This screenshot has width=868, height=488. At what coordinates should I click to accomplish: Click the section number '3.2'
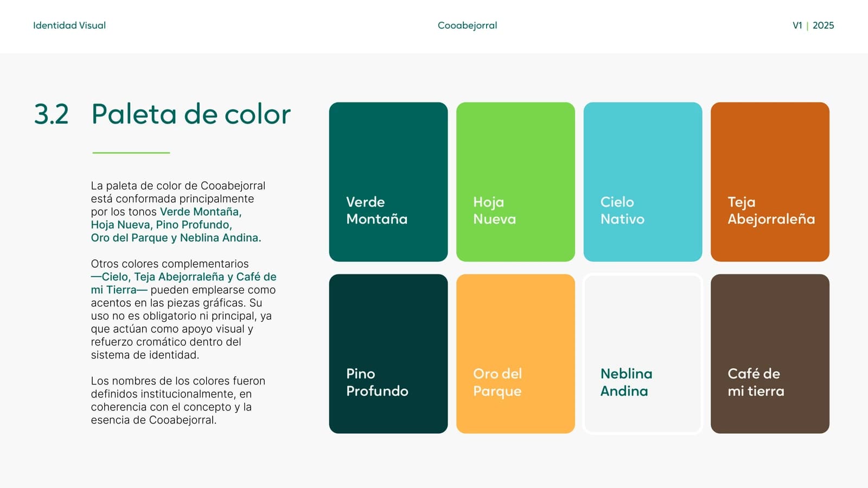(x=52, y=114)
